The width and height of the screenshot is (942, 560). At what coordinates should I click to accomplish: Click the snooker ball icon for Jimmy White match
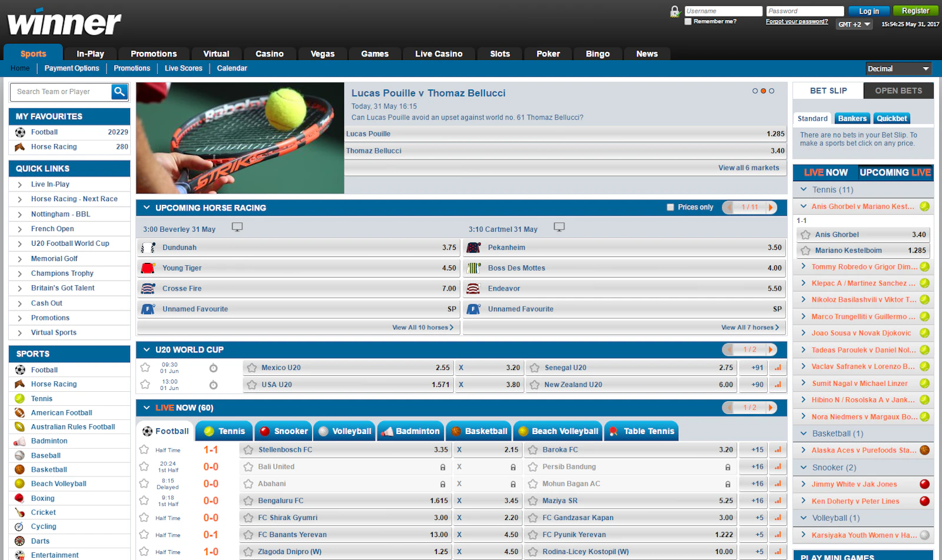[925, 484]
